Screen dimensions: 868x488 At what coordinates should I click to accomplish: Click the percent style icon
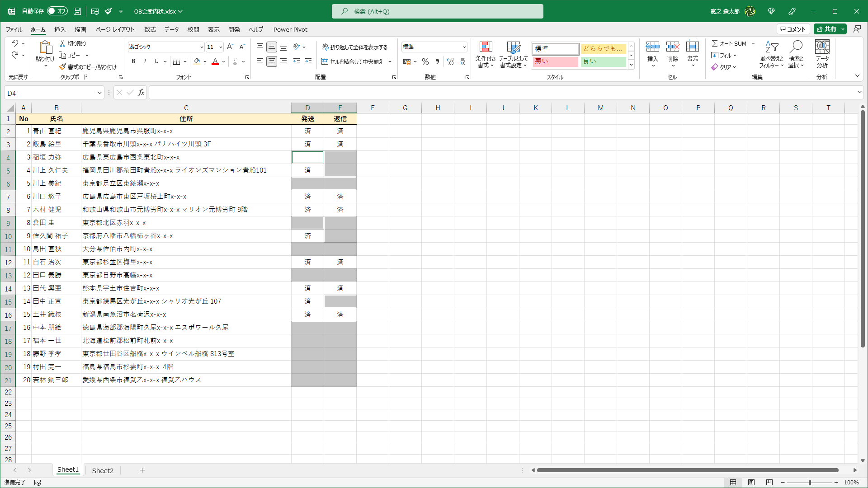pyautogui.click(x=425, y=61)
